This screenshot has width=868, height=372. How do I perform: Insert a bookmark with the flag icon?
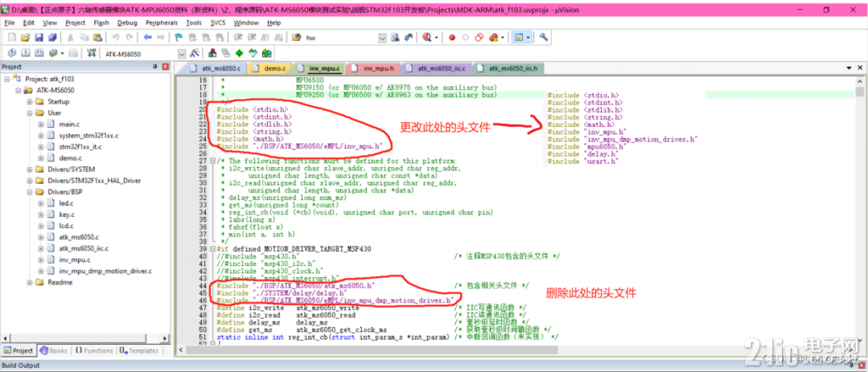[179, 38]
